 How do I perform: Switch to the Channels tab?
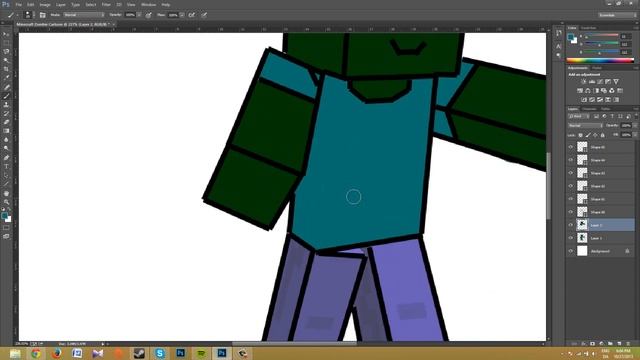[589, 109]
